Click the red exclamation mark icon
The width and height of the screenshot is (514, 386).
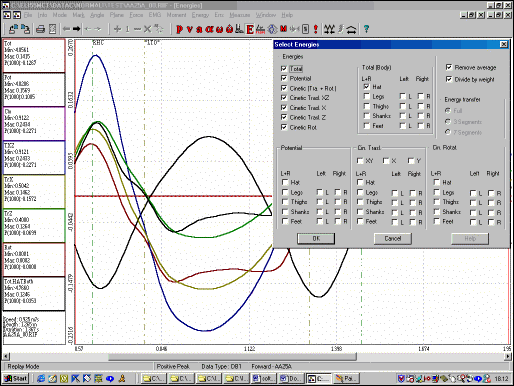(x=315, y=29)
